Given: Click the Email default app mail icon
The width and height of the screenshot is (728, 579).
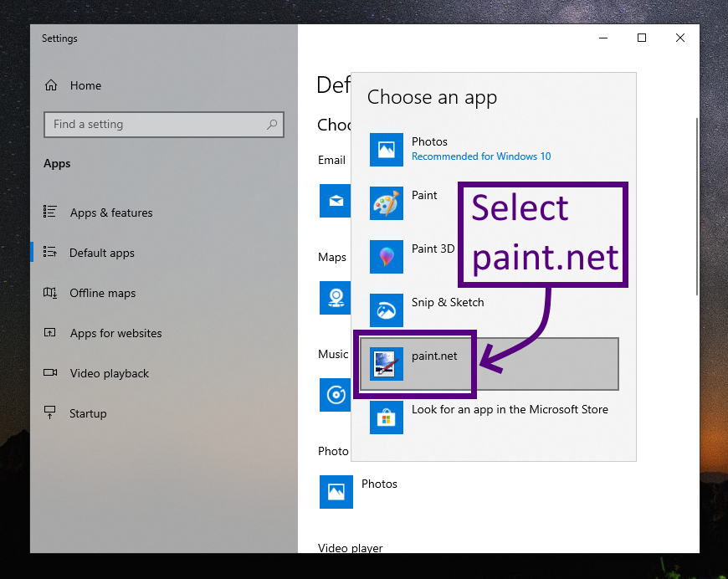Looking at the screenshot, I should tap(336, 201).
